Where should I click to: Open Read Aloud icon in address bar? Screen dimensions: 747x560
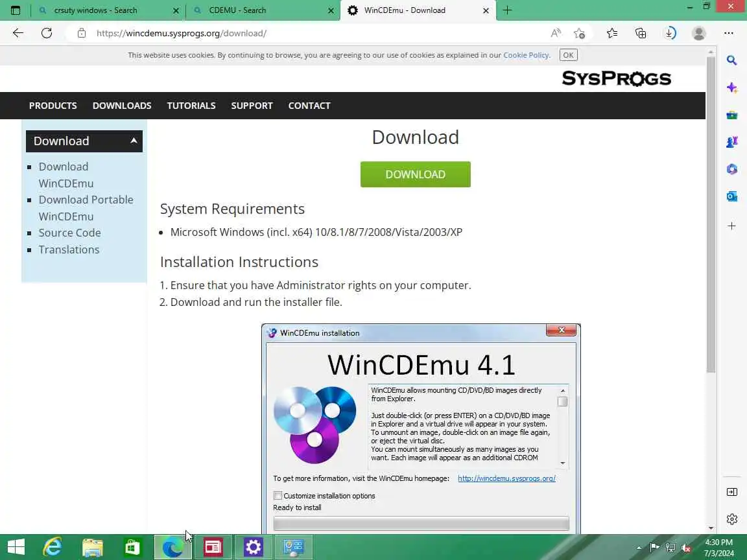click(x=556, y=33)
